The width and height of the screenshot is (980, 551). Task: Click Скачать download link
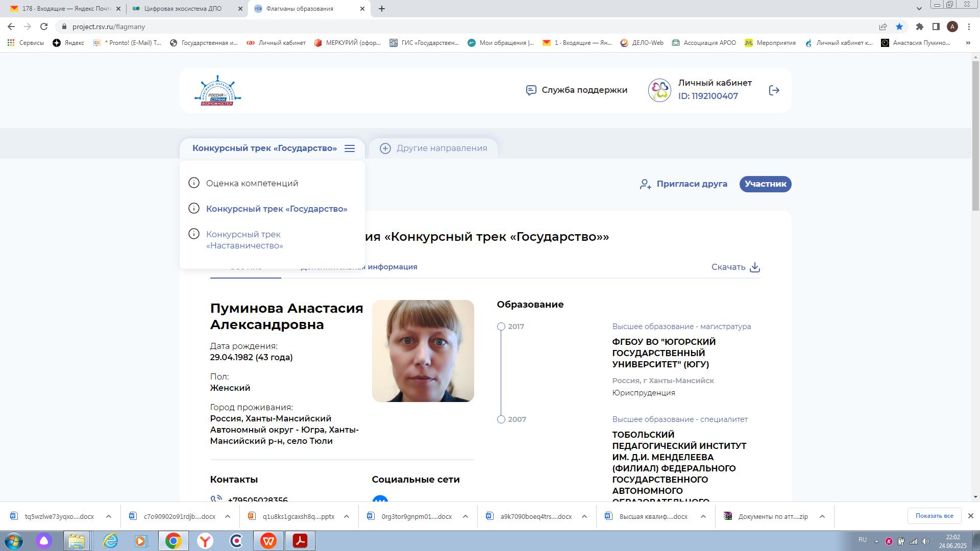(736, 267)
